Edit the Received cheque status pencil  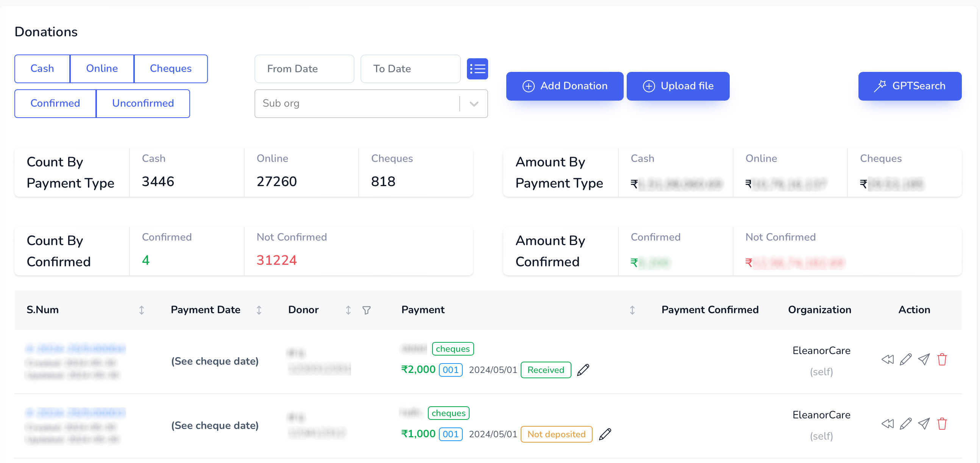[x=583, y=370]
